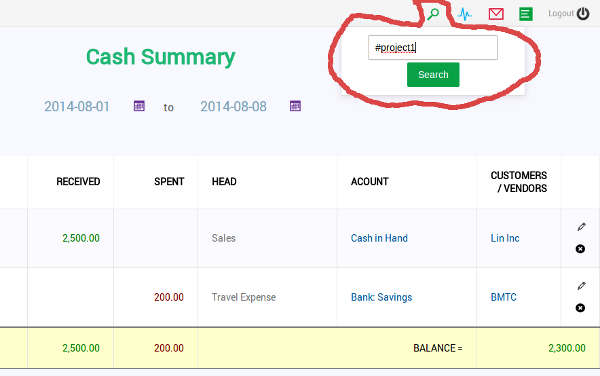
Task: Delete the Lin Inc transaction
Action: [580, 249]
